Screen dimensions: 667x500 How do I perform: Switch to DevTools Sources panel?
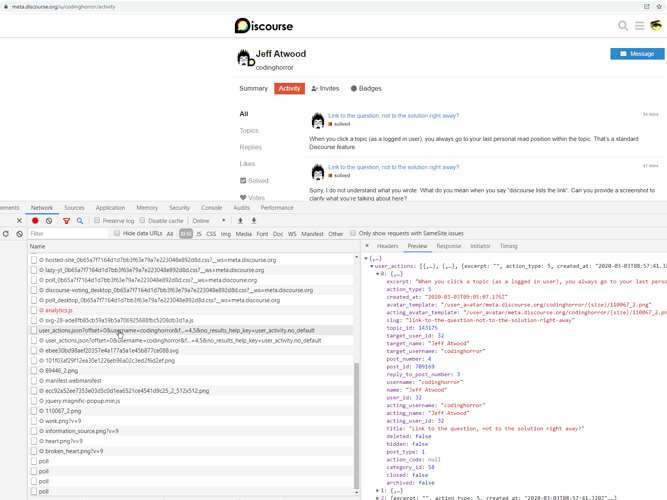74,208
